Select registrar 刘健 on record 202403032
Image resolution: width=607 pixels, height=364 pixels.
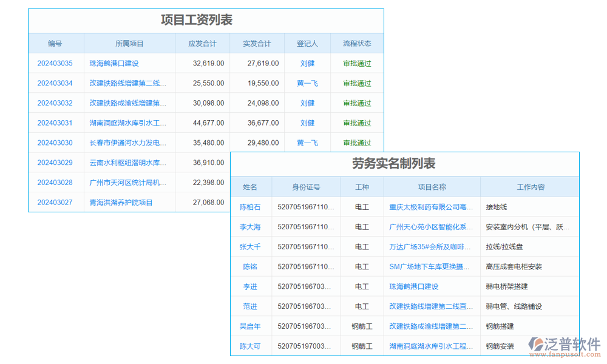pos(307,103)
